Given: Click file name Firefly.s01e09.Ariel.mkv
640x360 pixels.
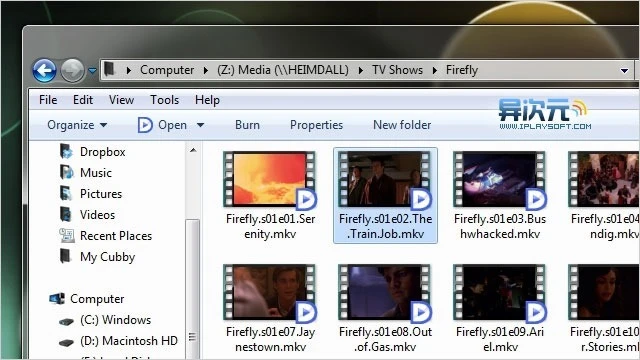Looking at the screenshot, I should [500, 339].
